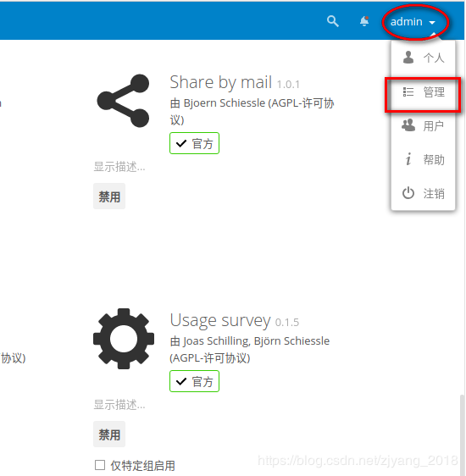466x476 pixels.
Task: Click the person icon next to 个人
Action: [x=408, y=57]
